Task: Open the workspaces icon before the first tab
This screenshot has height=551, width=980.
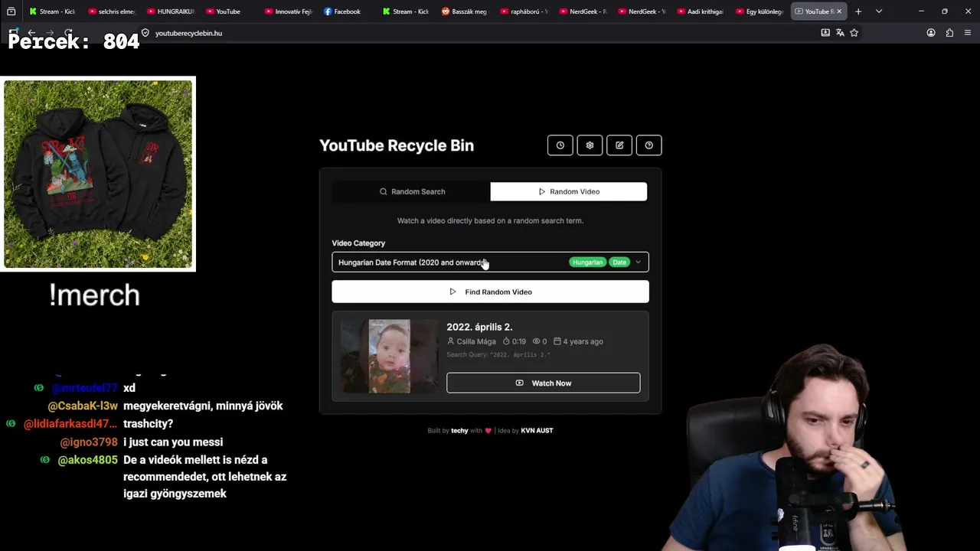Action: (11, 11)
